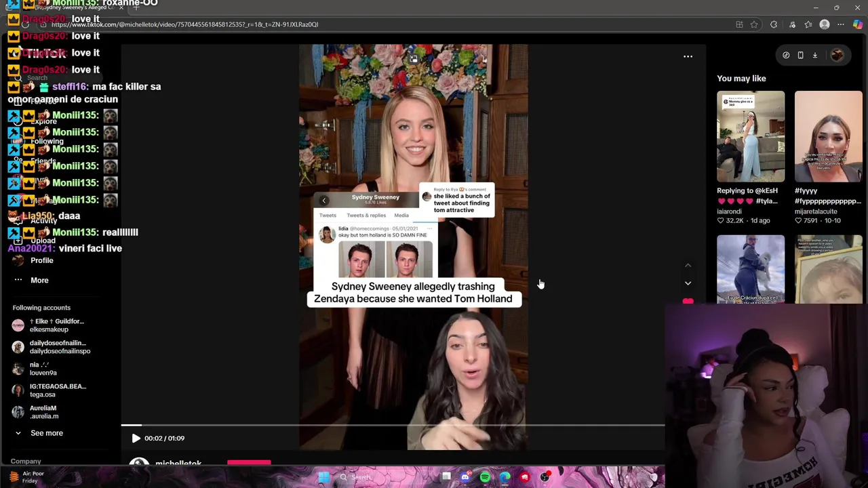868x488 pixels.
Task: Open michelletok creator name
Action: [178, 464]
